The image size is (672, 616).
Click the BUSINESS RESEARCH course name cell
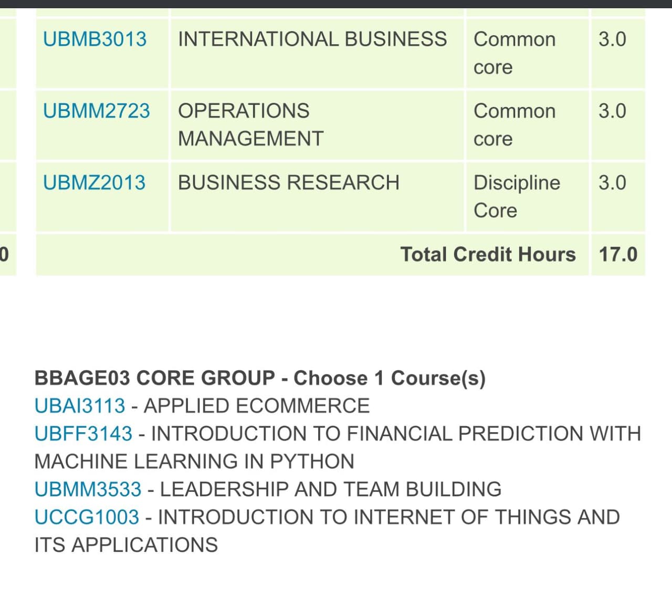click(289, 183)
